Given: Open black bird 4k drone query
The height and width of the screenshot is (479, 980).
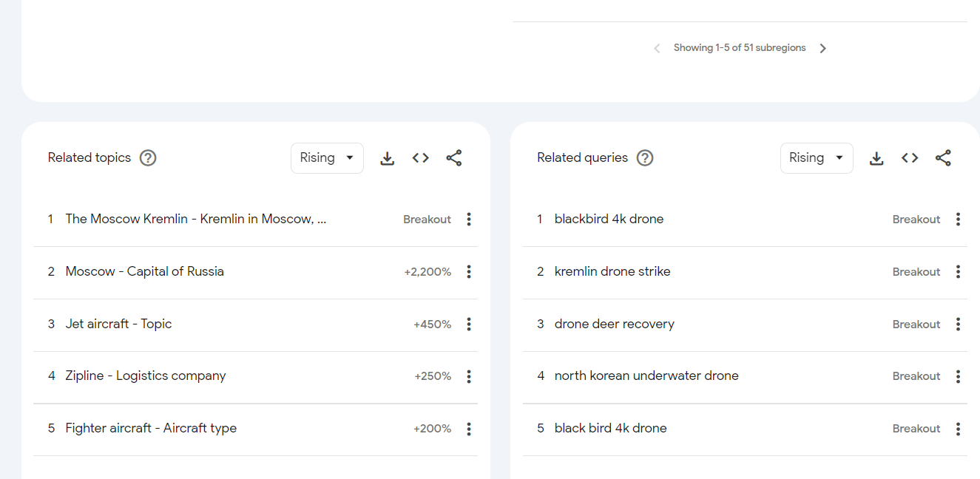Looking at the screenshot, I should click(611, 428).
